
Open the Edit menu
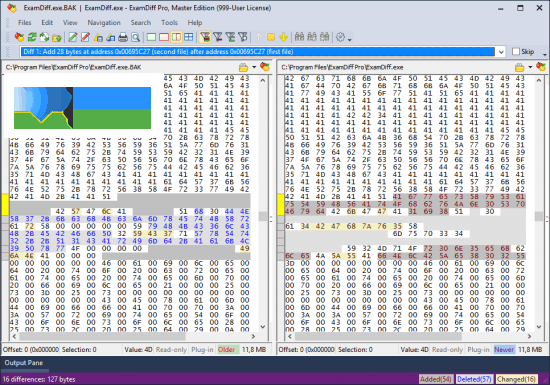[47, 22]
